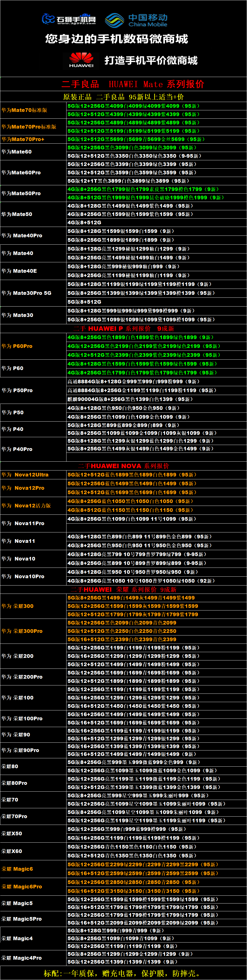This screenshot has height=980, width=247.
Task: Select the slogan 打造手机平价微商城
Action: [151, 60]
